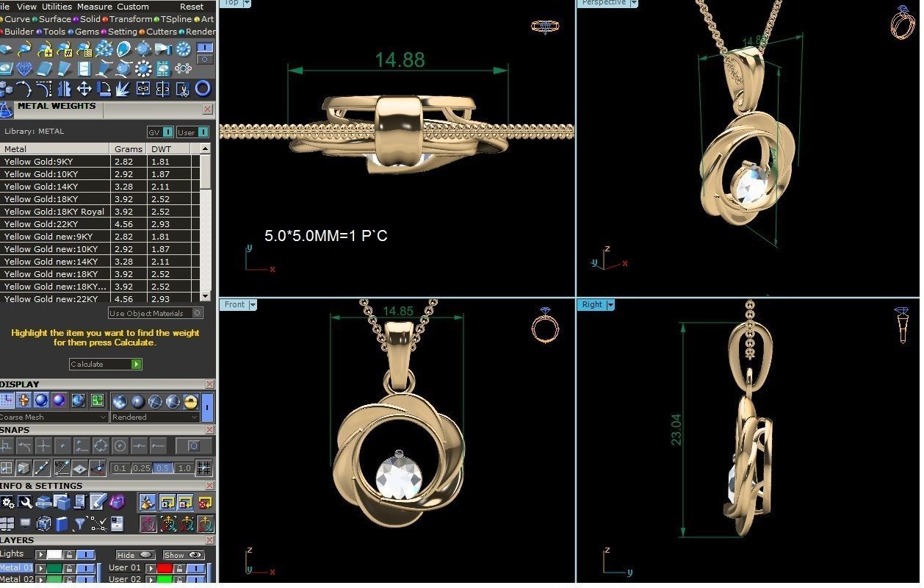Image resolution: width=924 pixels, height=588 pixels.
Task: Check the Use Object Materials box
Action: 197,313
